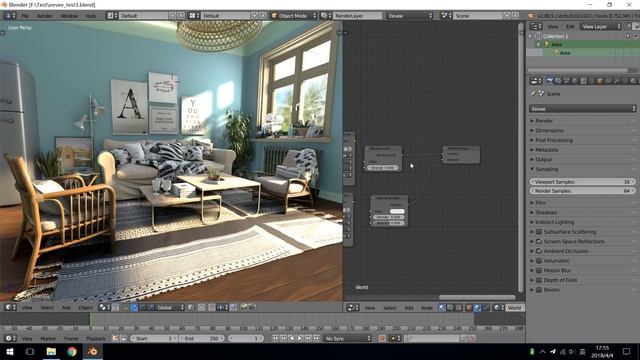Screen dimensions: 640x360
Task: Select the Render properties tab icon
Action: click(x=550, y=81)
